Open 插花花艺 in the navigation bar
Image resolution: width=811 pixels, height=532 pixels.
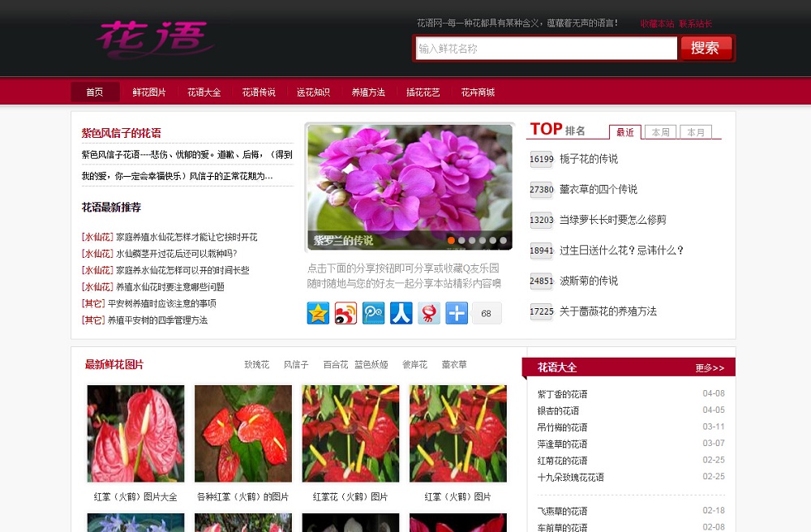[423, 92]
